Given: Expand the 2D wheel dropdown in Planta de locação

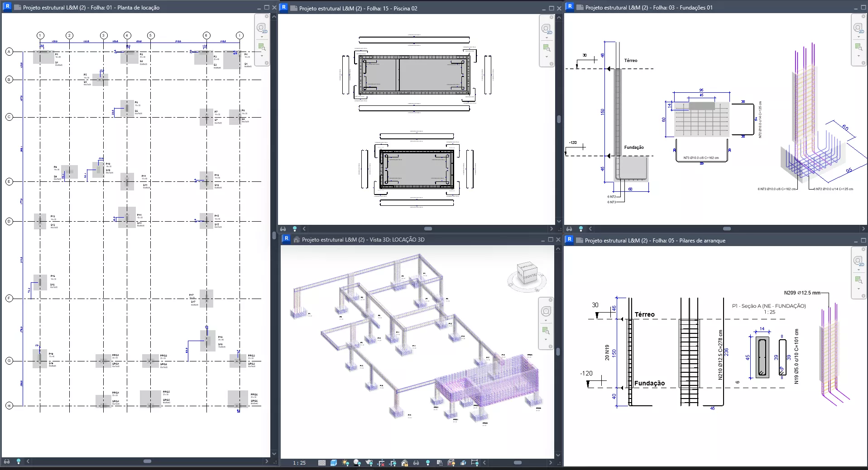Looking at the screenshot, I should 262,38.
